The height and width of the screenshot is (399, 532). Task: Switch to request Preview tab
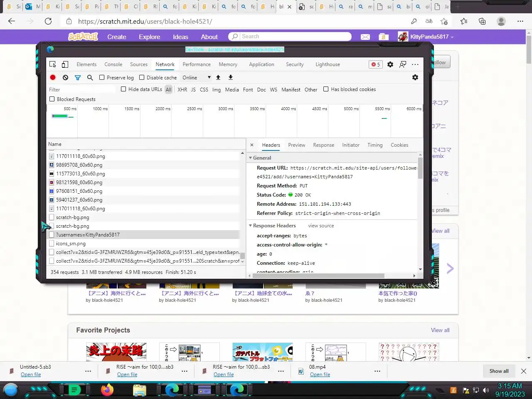click(x=297, y=145)
